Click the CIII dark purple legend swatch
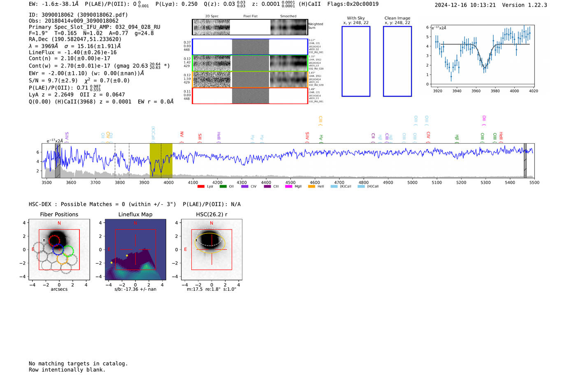Image resolution: width=576 pixels, height=392 pixels. (x=267, y=187)
